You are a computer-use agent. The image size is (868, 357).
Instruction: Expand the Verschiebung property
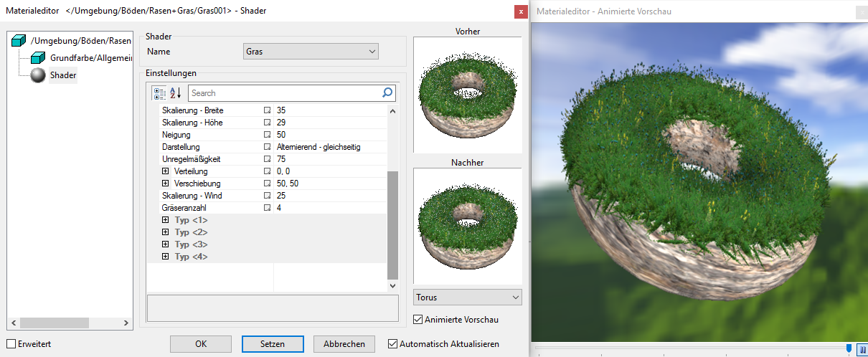pos(166,184)
